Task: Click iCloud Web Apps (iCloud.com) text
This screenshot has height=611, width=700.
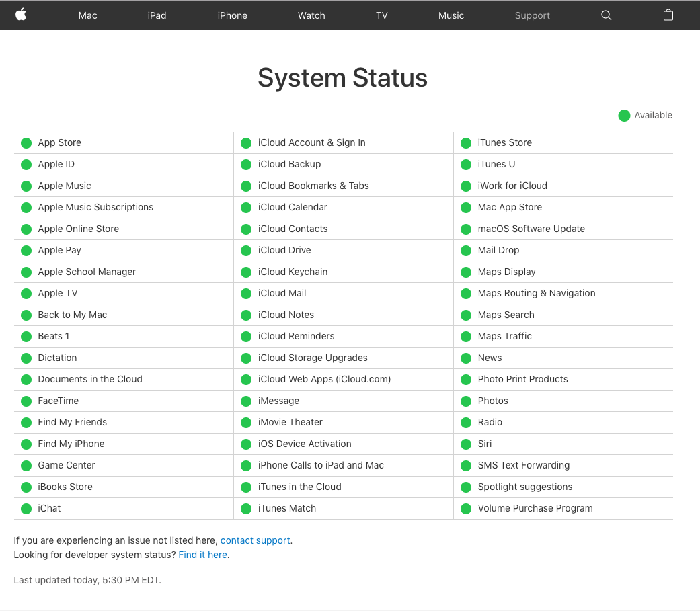Action: [325, 379]
